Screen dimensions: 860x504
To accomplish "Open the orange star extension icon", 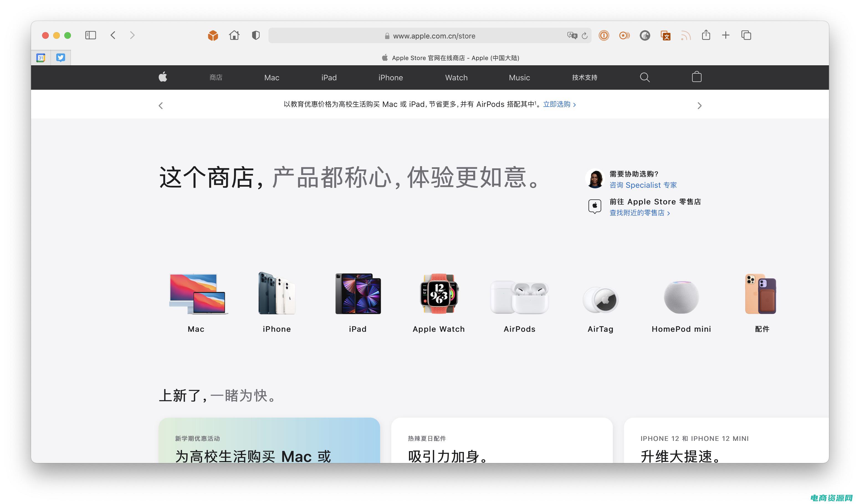I will point(624,35).
